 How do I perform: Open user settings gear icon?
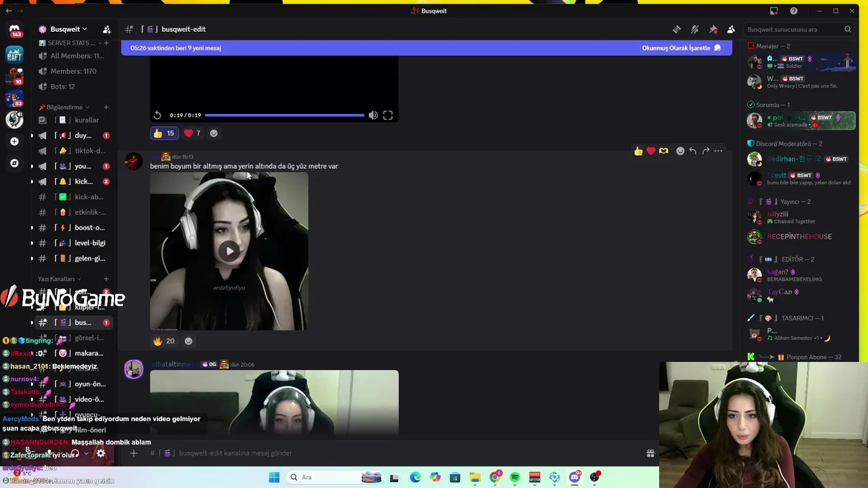(100, 453)
